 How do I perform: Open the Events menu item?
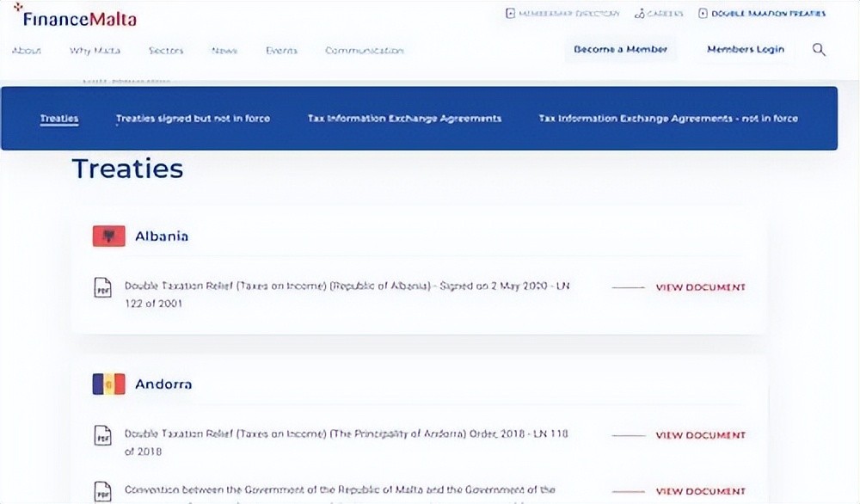click(x=281, y=51)
